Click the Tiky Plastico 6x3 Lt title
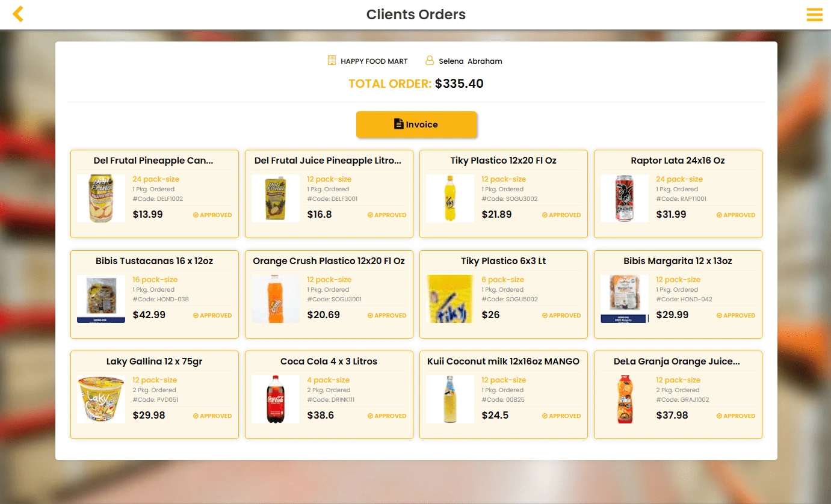This screenshot has height=504, width=831. pos(504,261)
